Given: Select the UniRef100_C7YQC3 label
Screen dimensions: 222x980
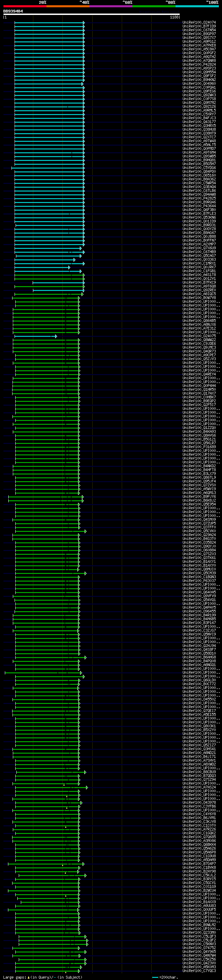Looking at the screenshot, I should pyautogui.click(x=199, y=971).
